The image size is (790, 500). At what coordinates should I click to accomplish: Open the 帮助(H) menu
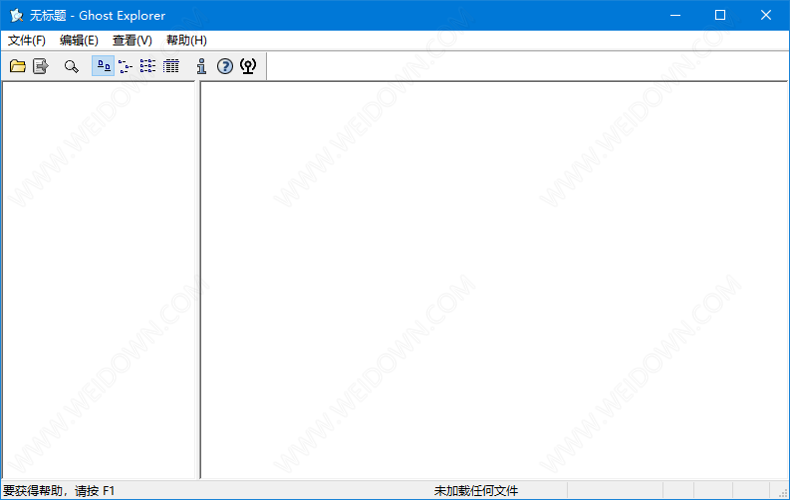click(x=186, y=40)
